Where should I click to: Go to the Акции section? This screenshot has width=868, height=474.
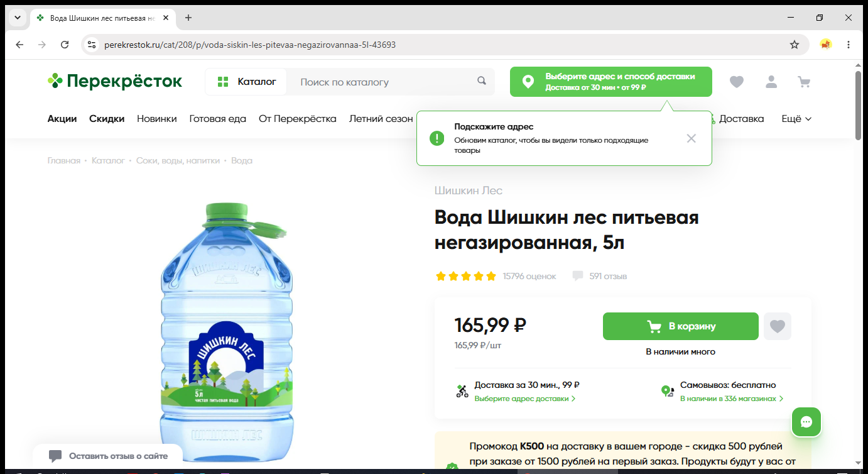click(x=62, y=119)
